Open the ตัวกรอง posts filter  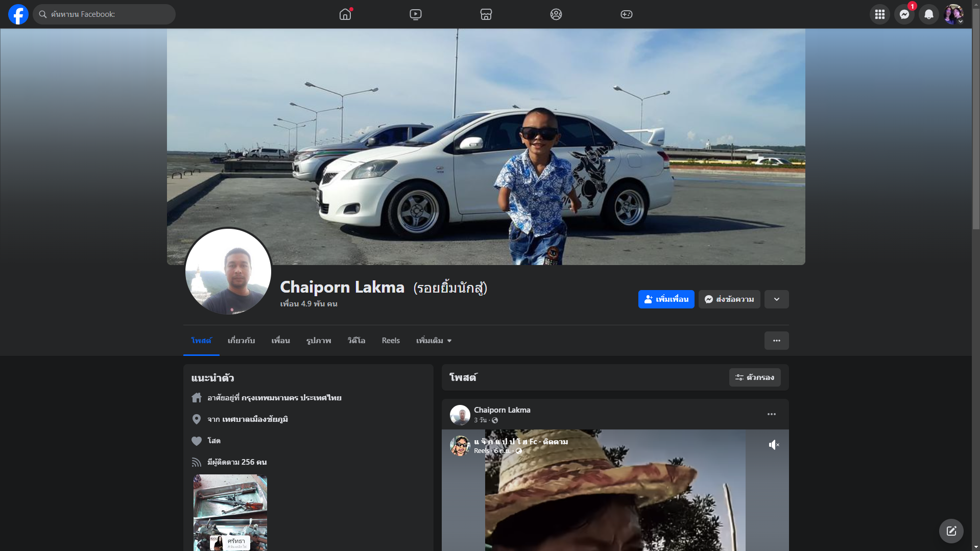click(x=754, y=377)
